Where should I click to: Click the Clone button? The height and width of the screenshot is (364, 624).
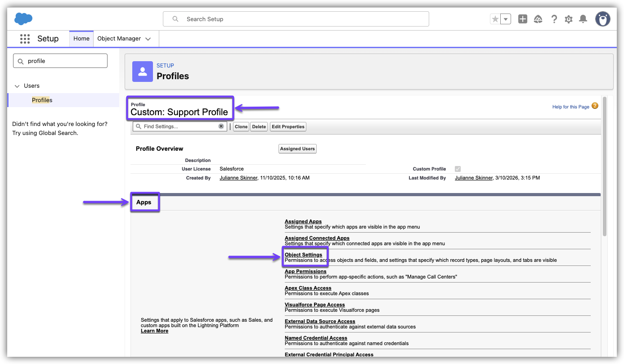pyautogui.click(x=241, y=127)
